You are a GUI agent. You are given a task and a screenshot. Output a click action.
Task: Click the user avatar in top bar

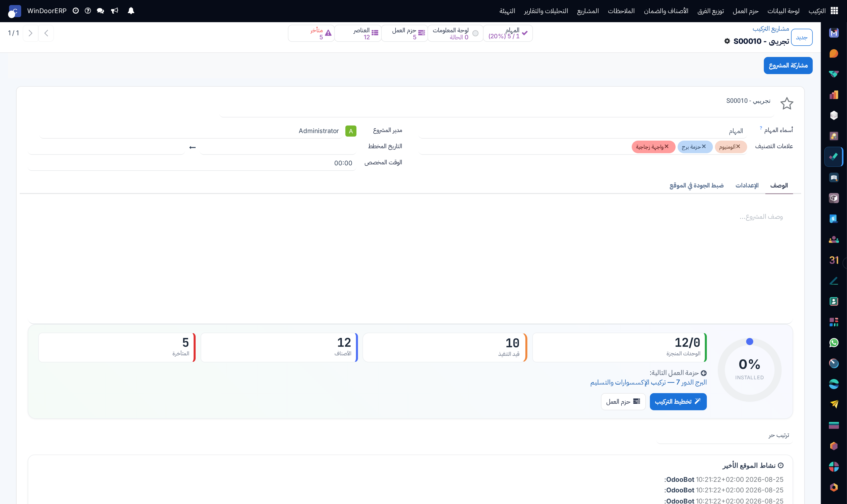[x=14, y=11]
